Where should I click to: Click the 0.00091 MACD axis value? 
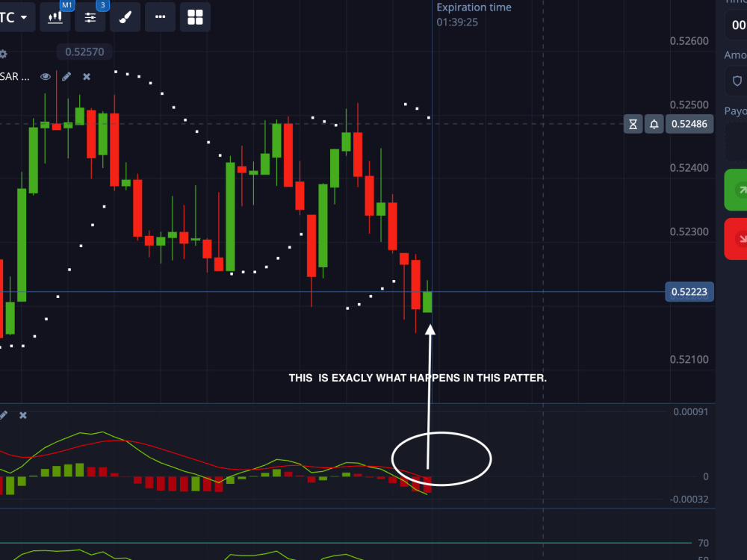[691, 412]
